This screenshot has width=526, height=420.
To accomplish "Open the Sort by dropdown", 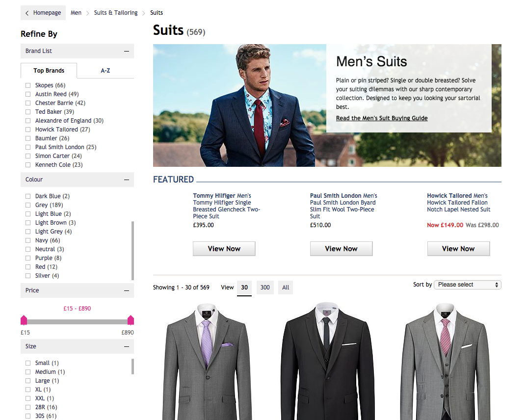I will click(467, 285).
